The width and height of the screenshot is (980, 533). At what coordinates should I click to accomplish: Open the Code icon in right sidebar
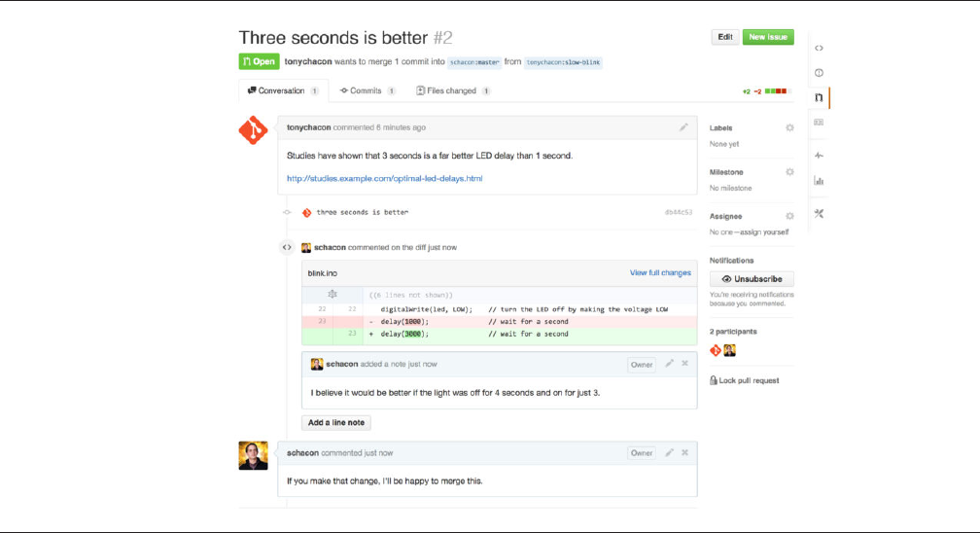(x=819, y=48)
